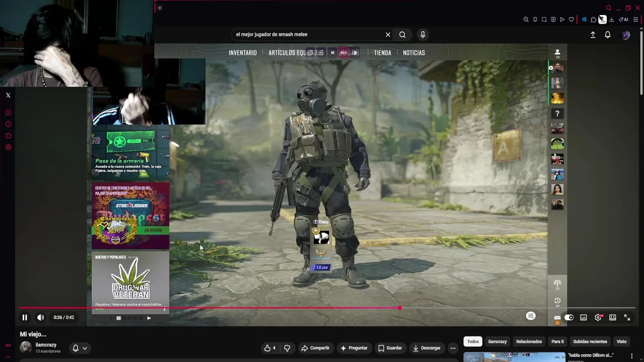Toggle subtitles captions button
Viewport: 644px width, 362px height.
coord(583,317)
